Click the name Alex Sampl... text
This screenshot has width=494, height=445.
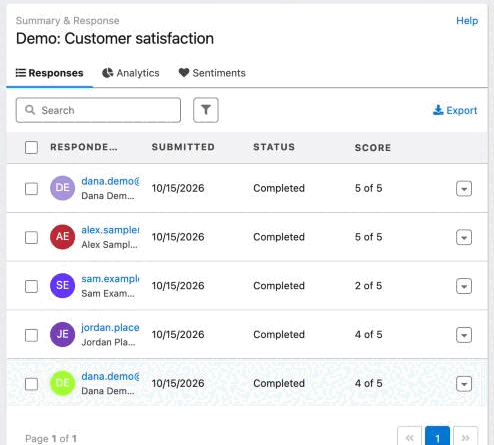click(109, 245)
